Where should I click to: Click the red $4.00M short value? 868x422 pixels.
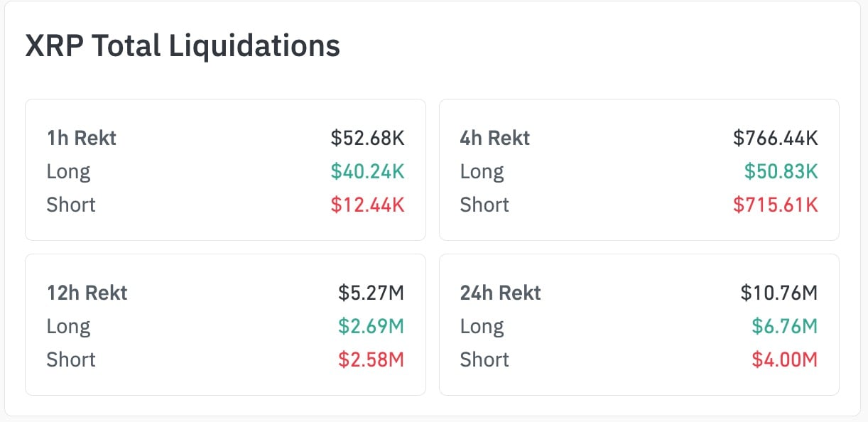pos(785,359)
